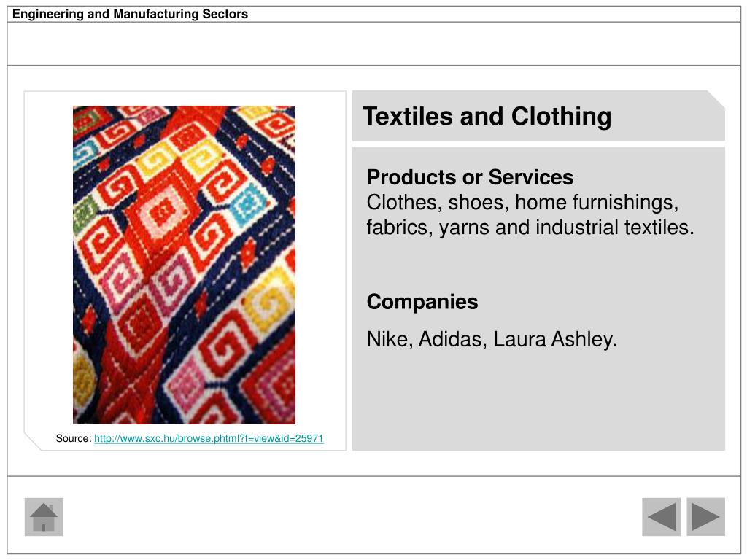This screenshot has width=747, height=560.
Task: Click blank gray area under Laura Ashley
Action: click(538, 400)
